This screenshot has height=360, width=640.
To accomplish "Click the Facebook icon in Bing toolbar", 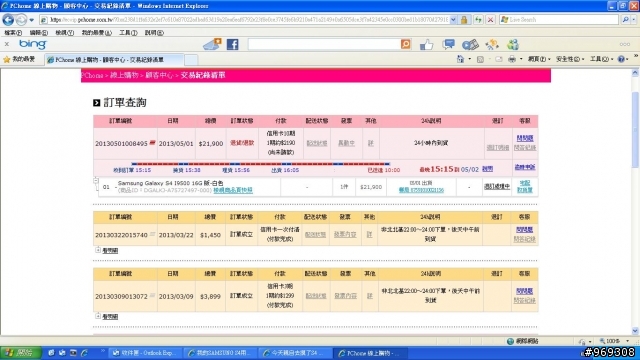I will (x=232, y=44).
